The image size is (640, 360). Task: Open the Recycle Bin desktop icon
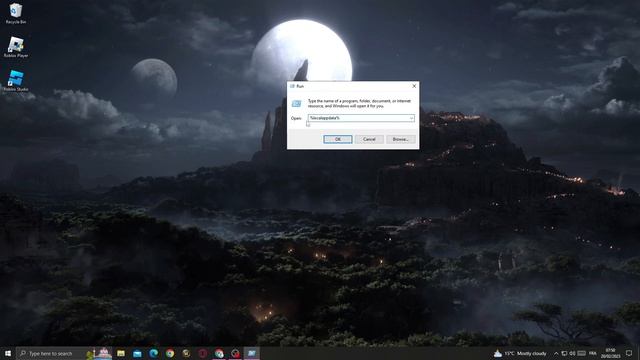pos(16,13)
